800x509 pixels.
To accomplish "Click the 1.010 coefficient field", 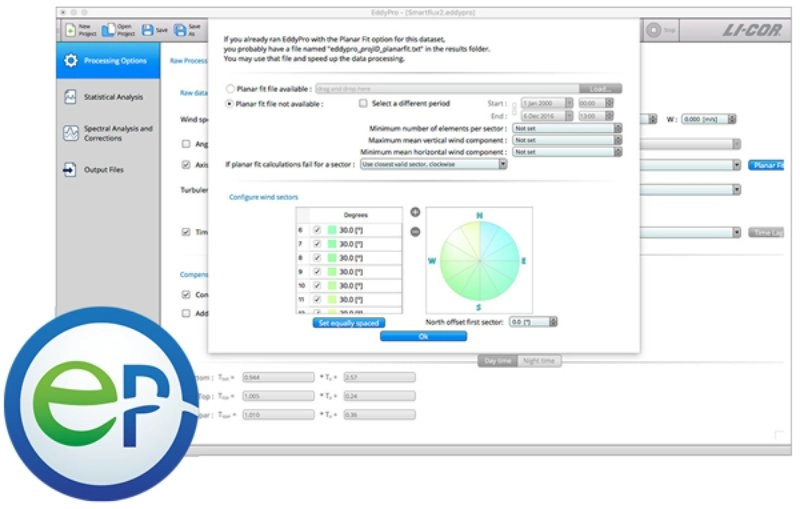I will coord(279,415).
